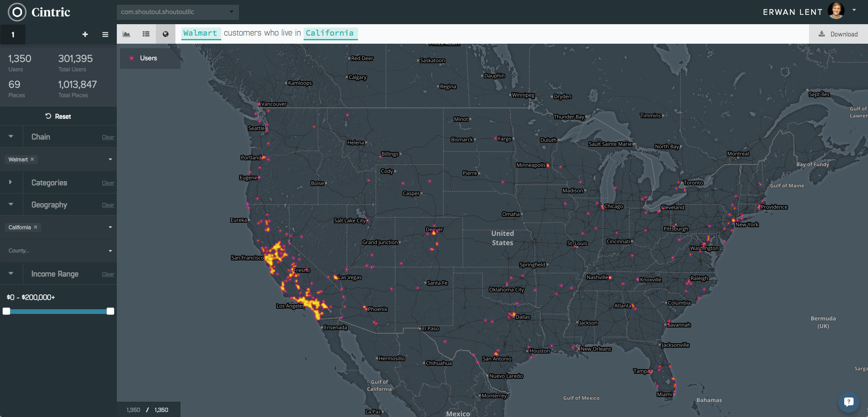Open the hamburger menu in sidebar
Image resolution: width=868 pixels, height=417 pixels.
(x=105, y=34)
